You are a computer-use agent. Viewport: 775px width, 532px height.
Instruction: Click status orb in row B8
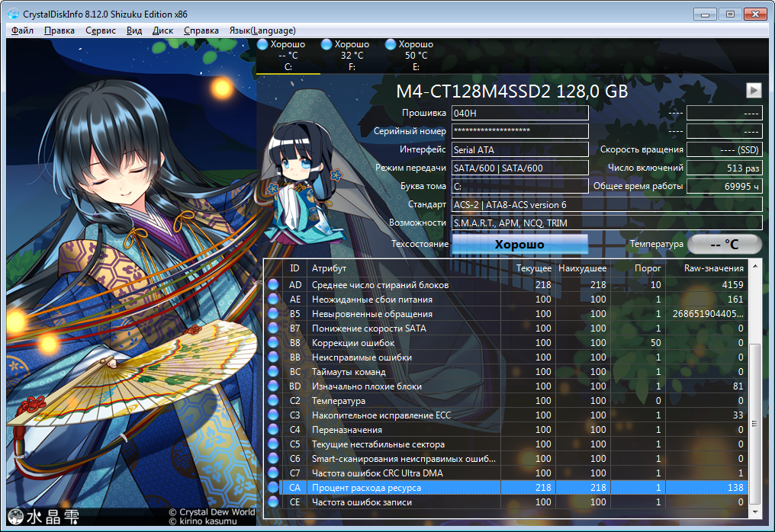273,342
